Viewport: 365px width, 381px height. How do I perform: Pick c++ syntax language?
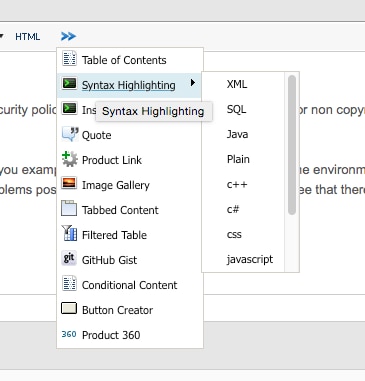click(x=243, y=184)
